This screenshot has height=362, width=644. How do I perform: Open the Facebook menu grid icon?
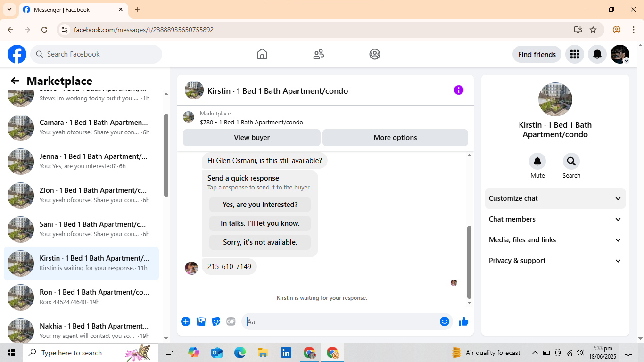coord(574,54)
